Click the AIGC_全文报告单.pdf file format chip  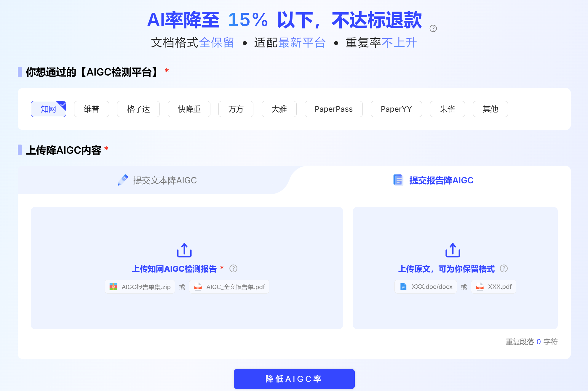tap(229, 287)
